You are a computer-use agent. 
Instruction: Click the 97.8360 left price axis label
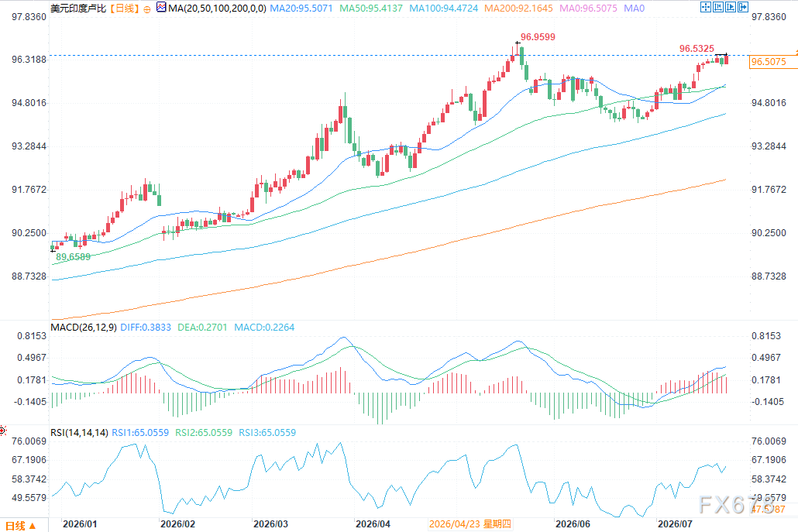point(29,17)
